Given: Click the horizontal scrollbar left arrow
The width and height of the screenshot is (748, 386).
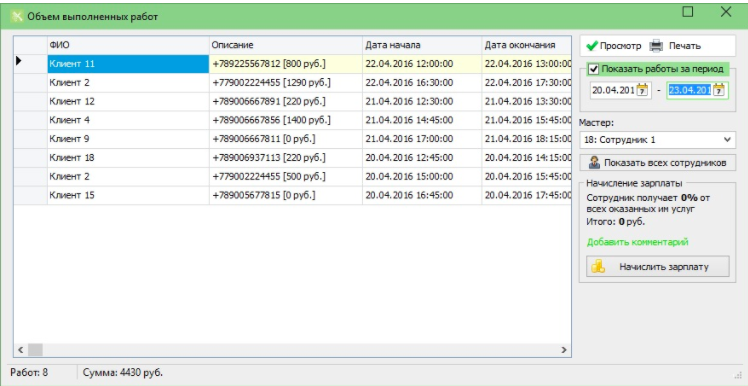Looking at the screenshot, I should click(x=21, y=350).
